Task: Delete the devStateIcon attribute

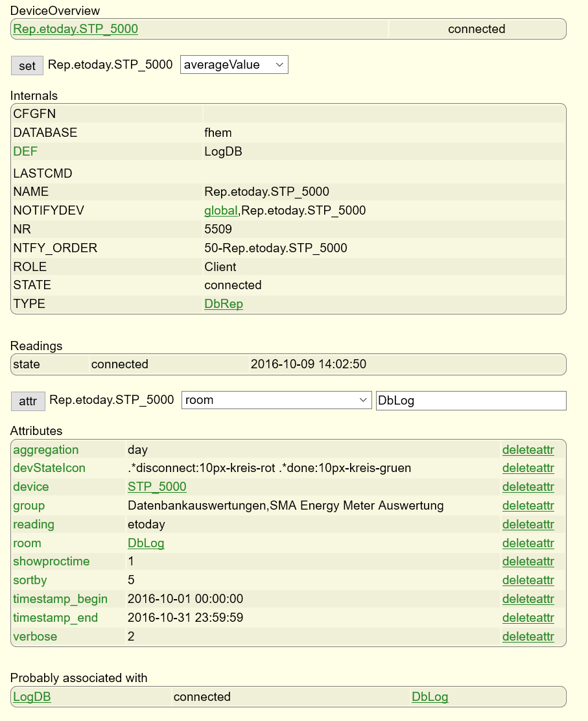Action: [x=528, y=468]
